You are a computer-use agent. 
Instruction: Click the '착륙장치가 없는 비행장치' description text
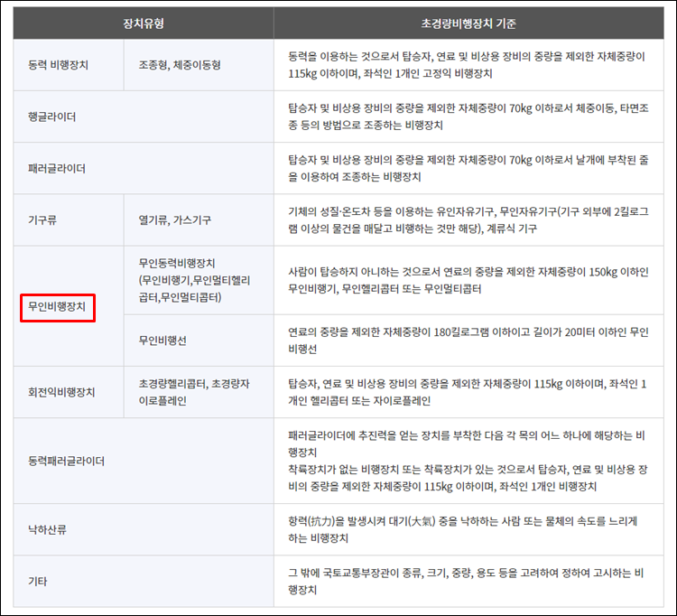pyautogui.click(x=468, y=478)
